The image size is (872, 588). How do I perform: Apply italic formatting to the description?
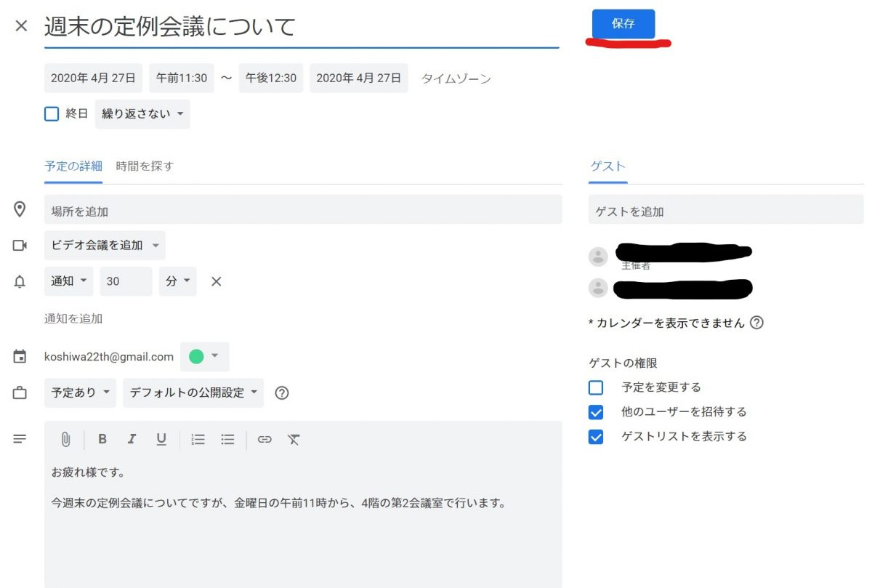(x=132, y=439)
